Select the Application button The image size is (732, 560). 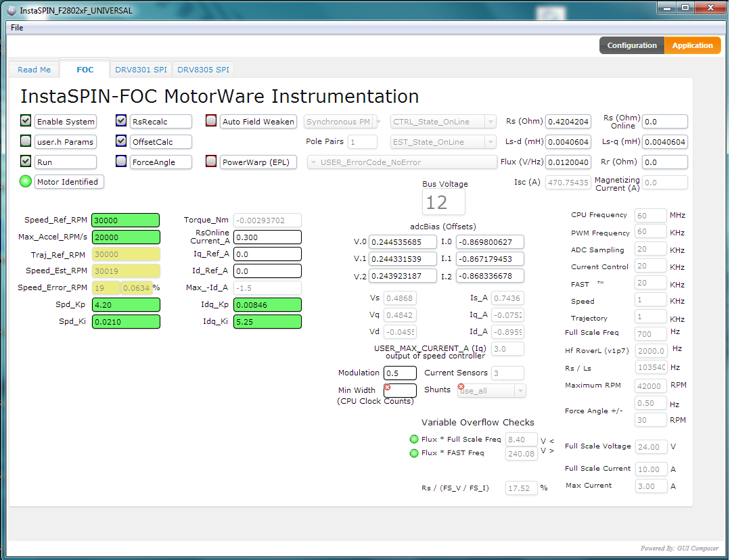pyautogui.click(x=692, y=45)
